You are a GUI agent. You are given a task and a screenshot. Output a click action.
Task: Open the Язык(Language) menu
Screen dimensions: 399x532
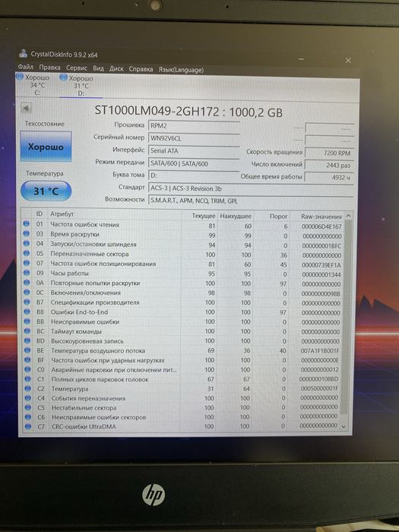(x=181, y=70)
